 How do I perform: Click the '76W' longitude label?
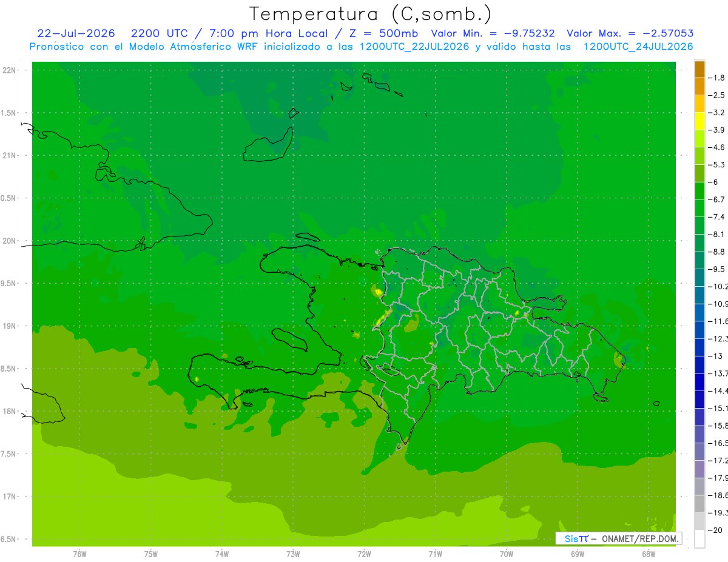79,554
